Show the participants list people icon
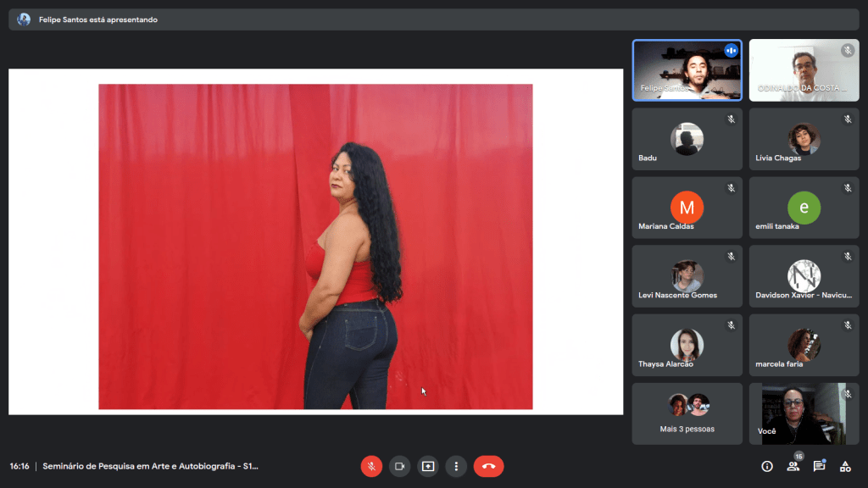This screenshot has height=488, width=868. tap(793, 466)
